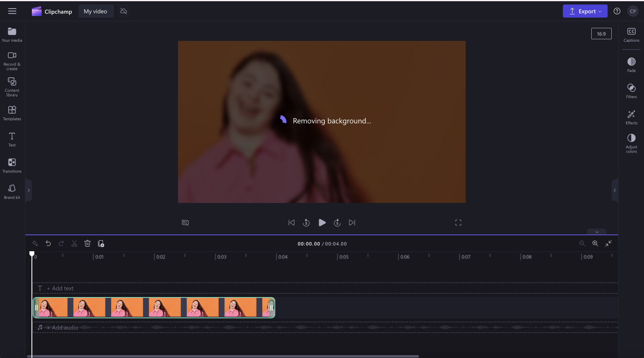Skip to the end of the video
The width and height of the screenshot is (644, 358).
(x=352, y=223)
